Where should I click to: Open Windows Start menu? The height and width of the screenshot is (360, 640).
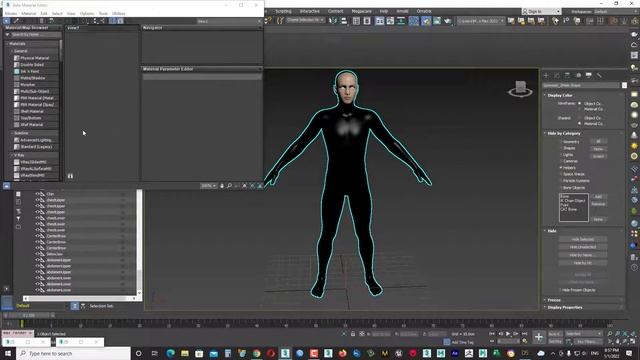pyautogui.click(x=7, y=353)
